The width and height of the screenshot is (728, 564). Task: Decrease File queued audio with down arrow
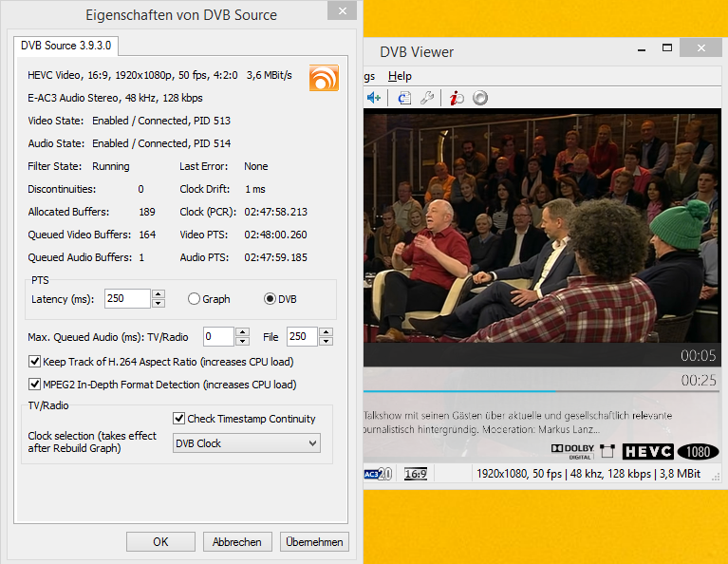pos(326,342)
